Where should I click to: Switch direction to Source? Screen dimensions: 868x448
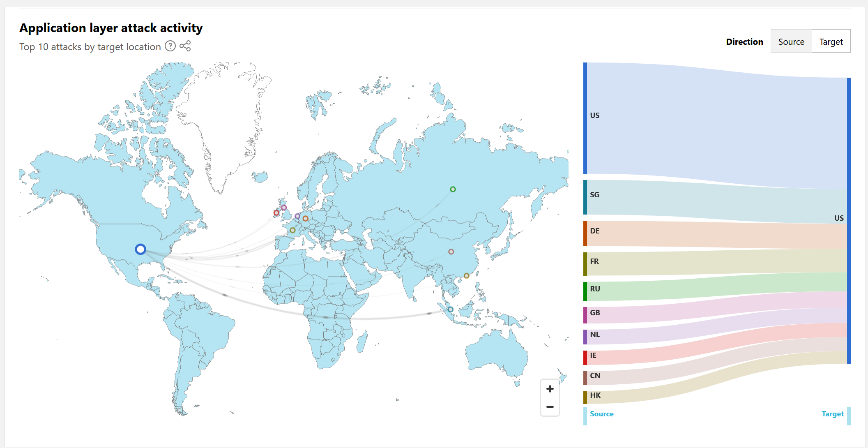tap(791, 42)
